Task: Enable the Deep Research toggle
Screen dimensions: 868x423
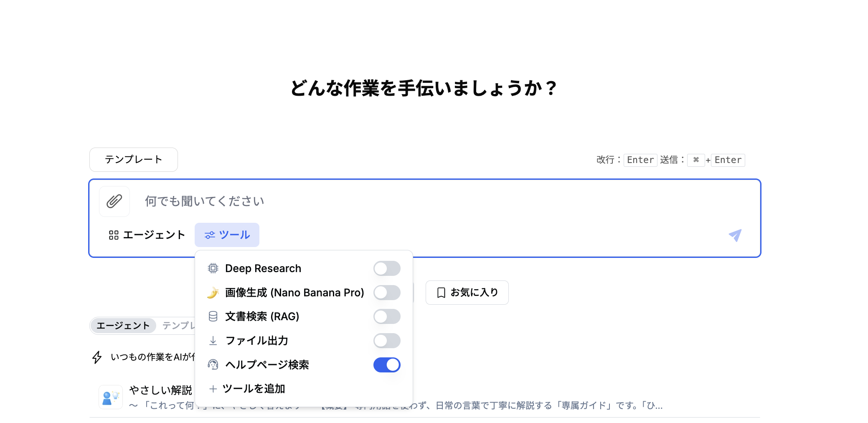Action: click(x=387, y=268)
